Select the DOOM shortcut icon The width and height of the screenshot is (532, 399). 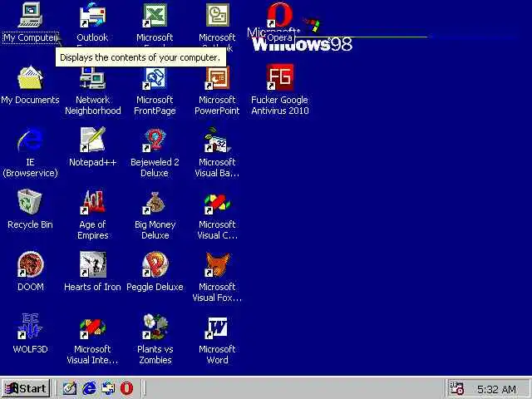(30, 264)
